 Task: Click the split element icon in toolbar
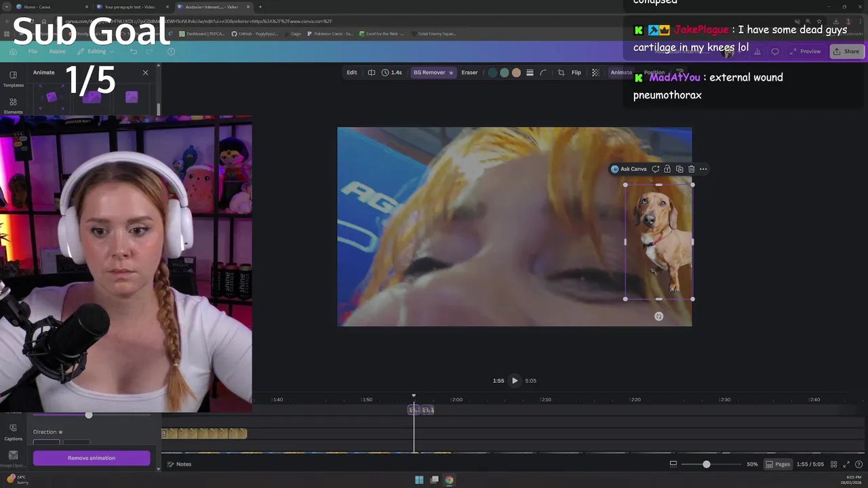point(371,73)
